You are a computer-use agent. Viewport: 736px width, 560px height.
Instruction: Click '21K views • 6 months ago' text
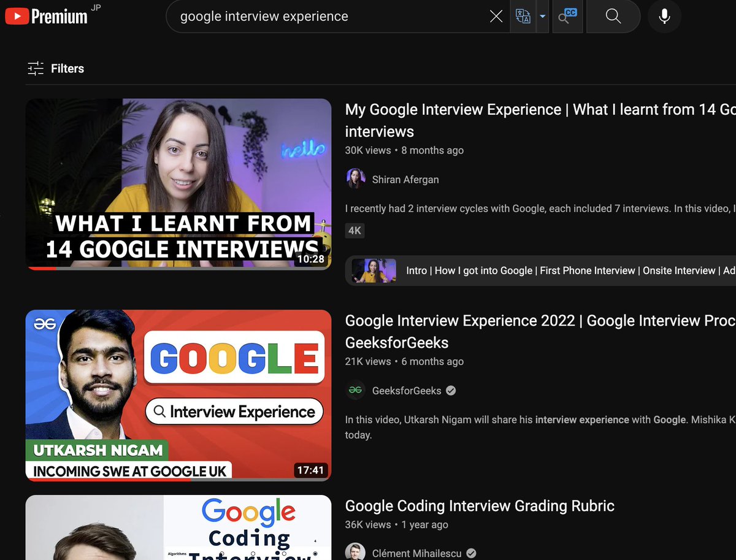(404, 361)
